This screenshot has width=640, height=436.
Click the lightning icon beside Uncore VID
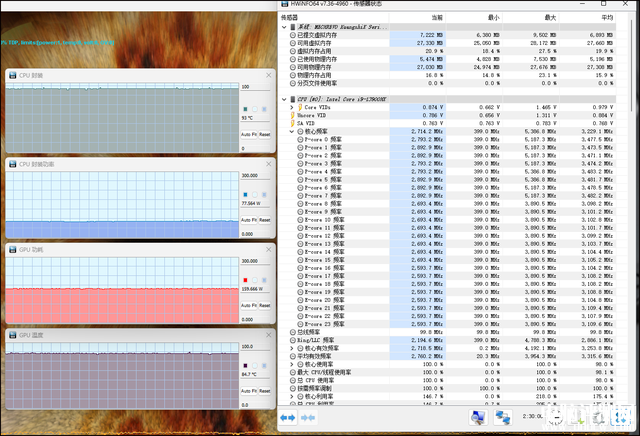coord(293,115)
